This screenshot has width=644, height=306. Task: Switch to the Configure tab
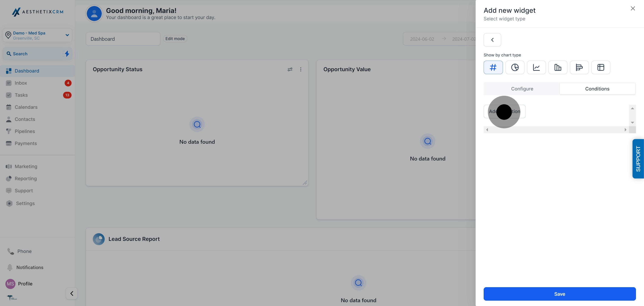[x=522, y=89]
